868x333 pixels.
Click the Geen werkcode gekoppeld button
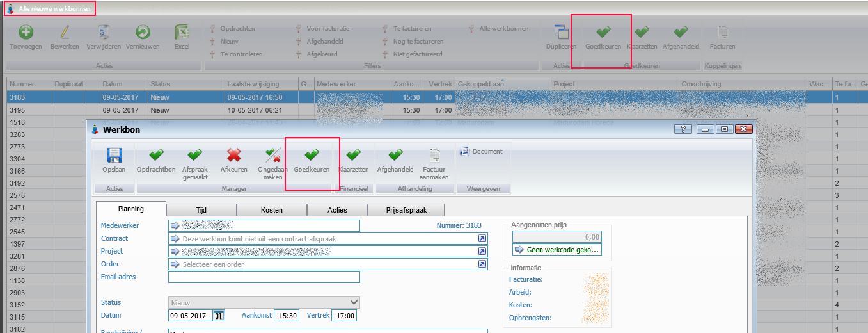click(x=556, y=250)
